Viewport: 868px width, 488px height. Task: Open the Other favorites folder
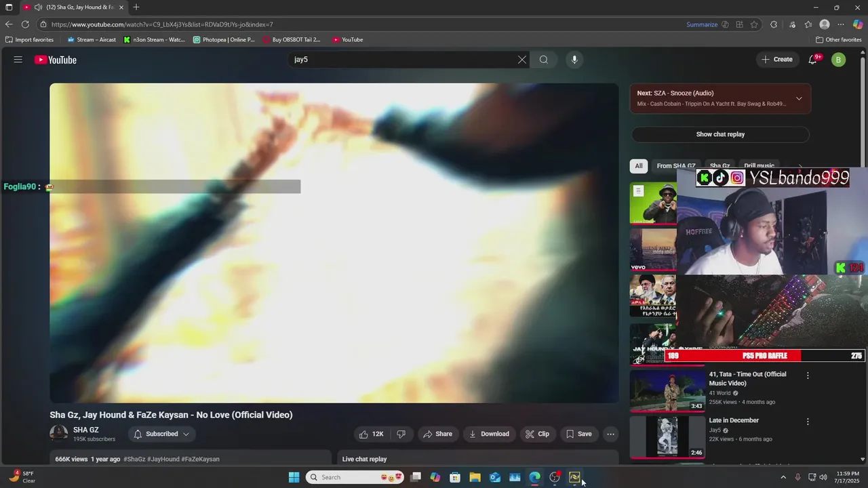point(838,39)
